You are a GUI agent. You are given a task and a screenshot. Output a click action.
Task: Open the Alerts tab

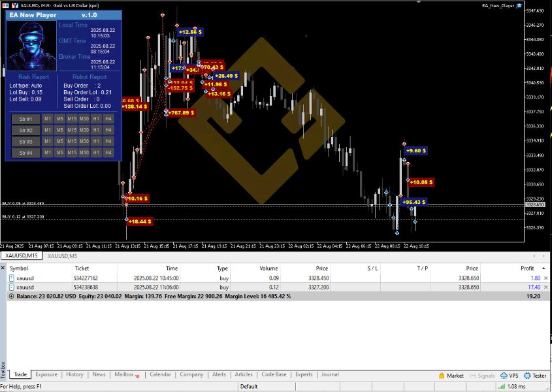pyautogui.click(x=219, y=374)
